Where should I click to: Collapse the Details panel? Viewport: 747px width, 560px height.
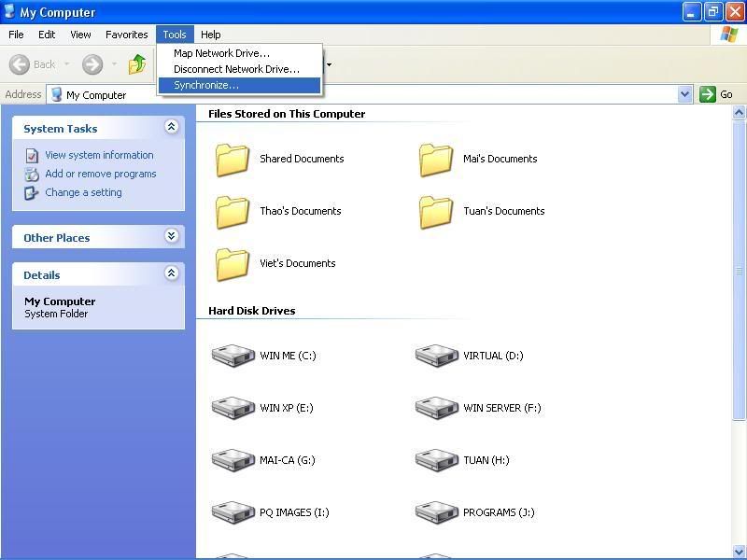point(172,273)
